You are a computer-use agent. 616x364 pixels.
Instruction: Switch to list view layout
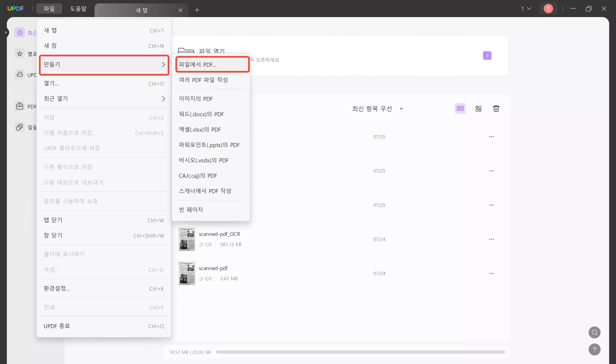460,109
